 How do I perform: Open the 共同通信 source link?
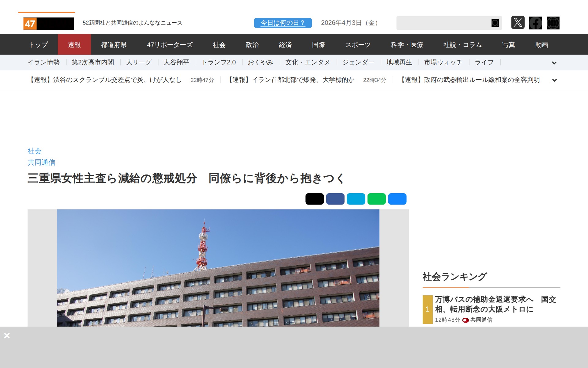[x=41, y=162]
